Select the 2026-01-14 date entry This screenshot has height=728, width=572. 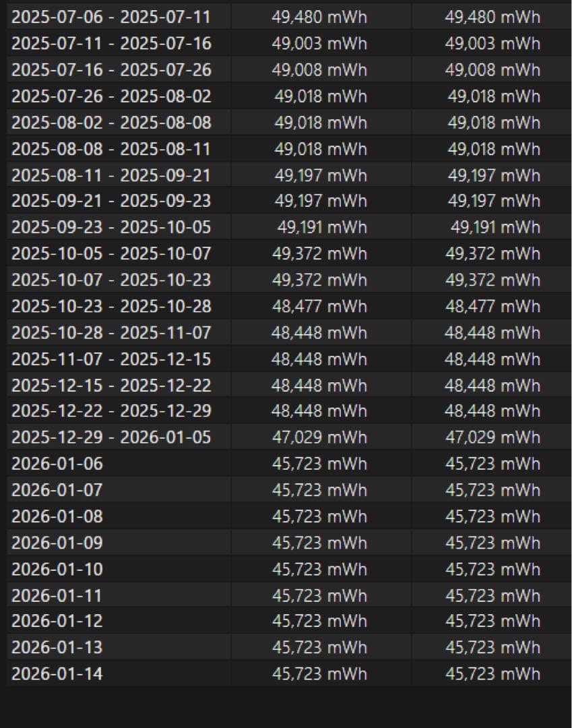click(x=57, y=673)
